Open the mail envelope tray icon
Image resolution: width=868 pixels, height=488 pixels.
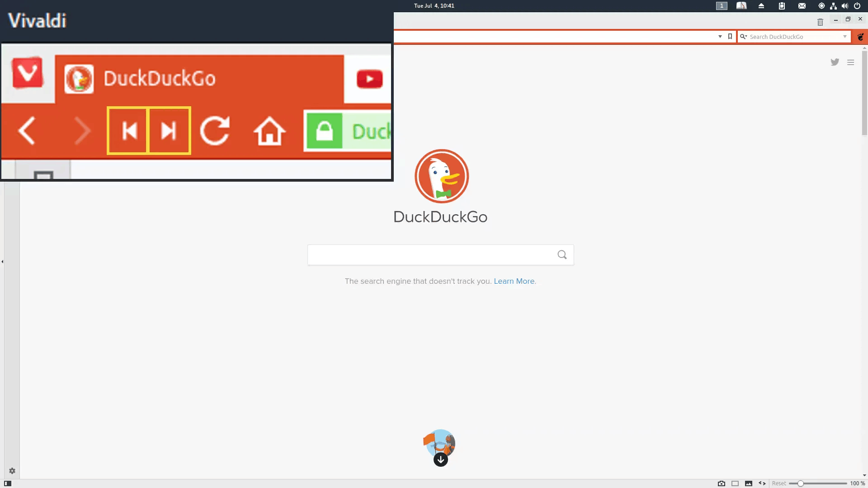(802, 6)
